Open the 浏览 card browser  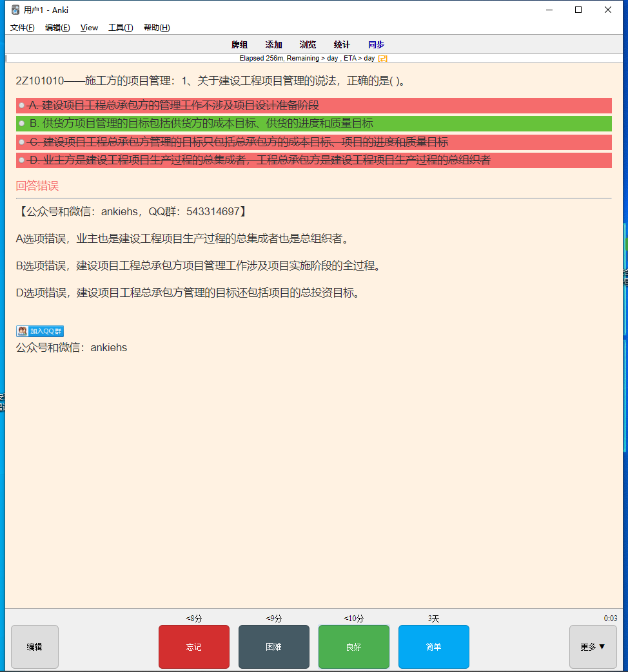(x=308, y=44)
